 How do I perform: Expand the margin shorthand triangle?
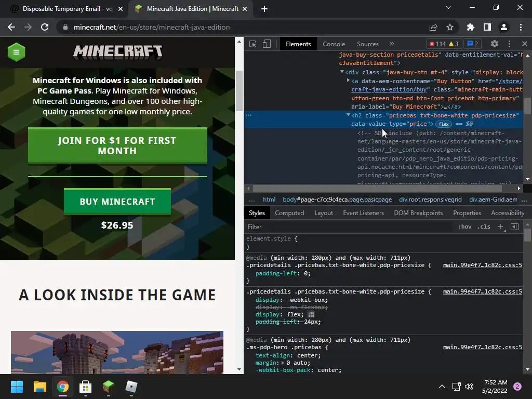click(x=283, y=363)
